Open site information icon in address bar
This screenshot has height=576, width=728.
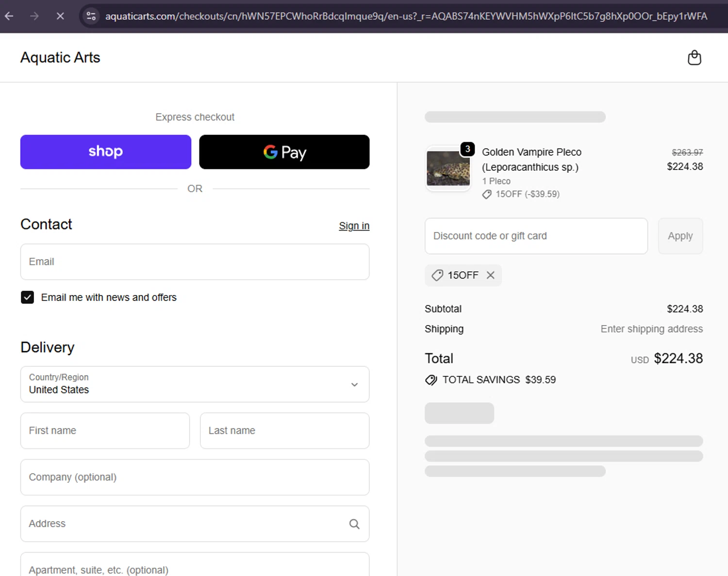click(91, 16)
